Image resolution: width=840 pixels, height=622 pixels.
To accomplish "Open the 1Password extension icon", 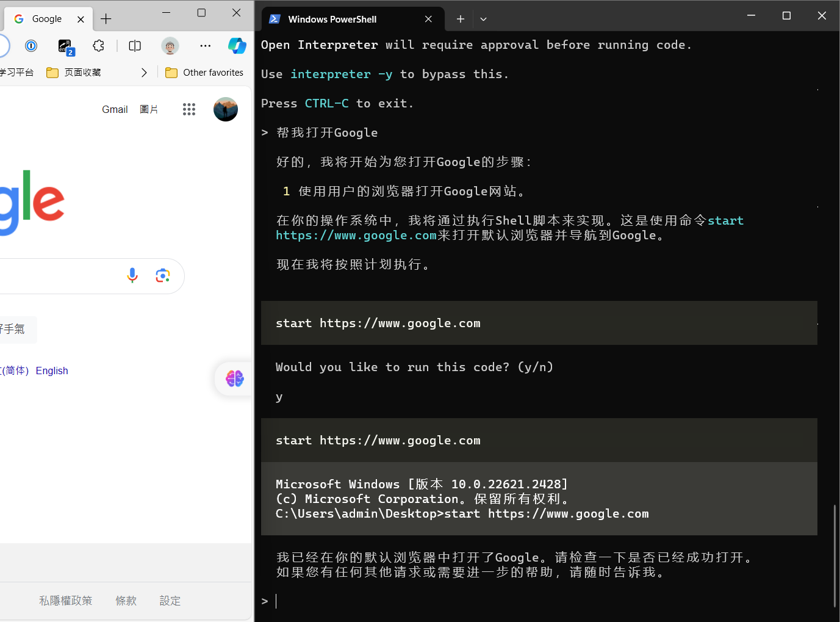I will (31, 46).
